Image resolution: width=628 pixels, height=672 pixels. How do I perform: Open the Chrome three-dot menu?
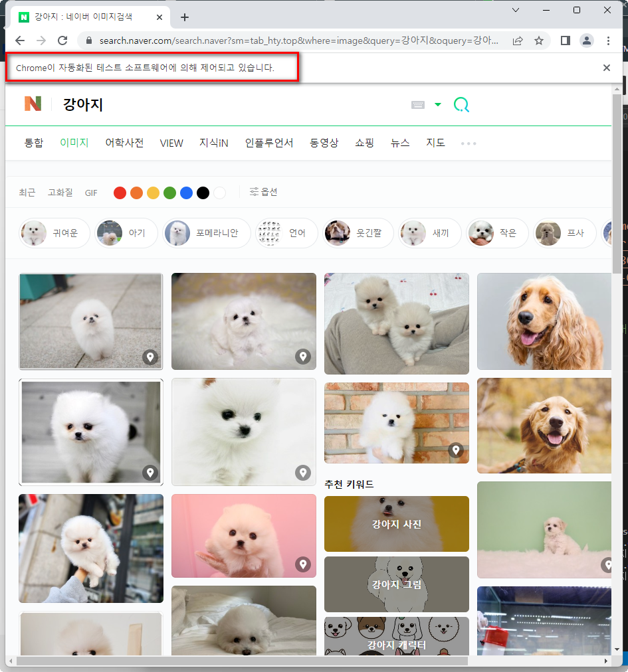click(609, 40)
